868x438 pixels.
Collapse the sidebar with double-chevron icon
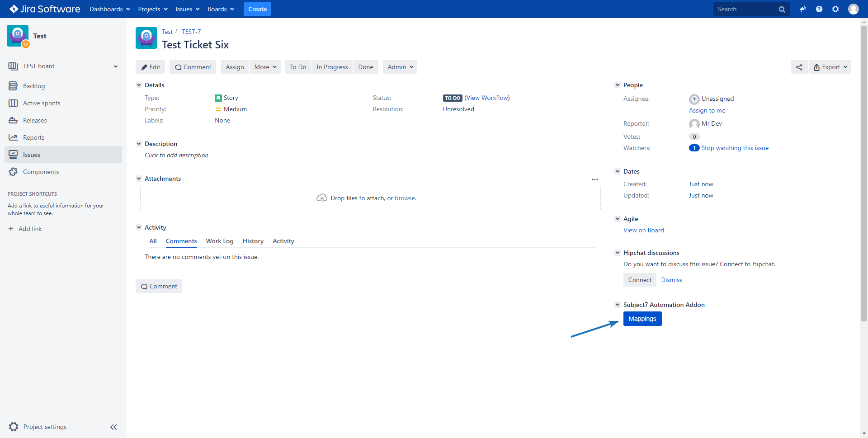pos(113,427)
